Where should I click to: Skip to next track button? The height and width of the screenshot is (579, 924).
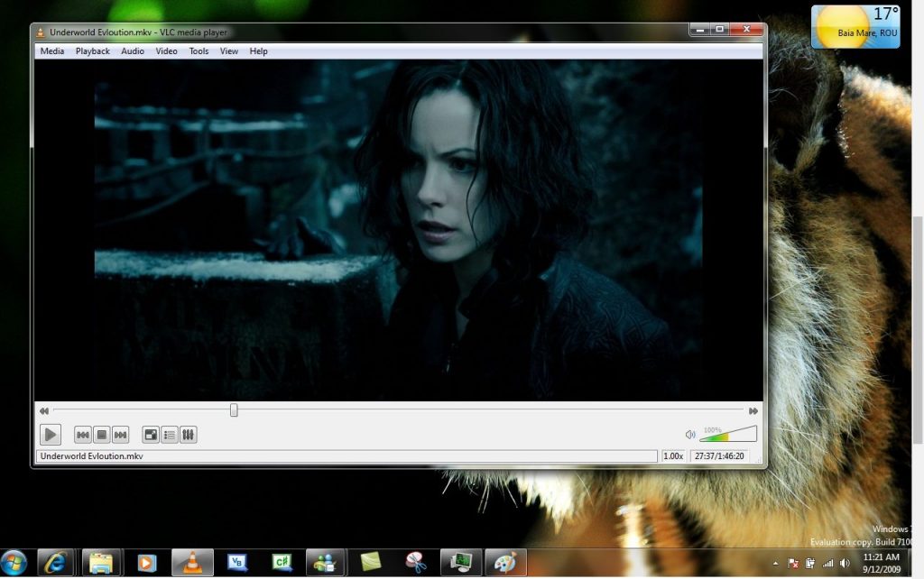coord(120,436)
